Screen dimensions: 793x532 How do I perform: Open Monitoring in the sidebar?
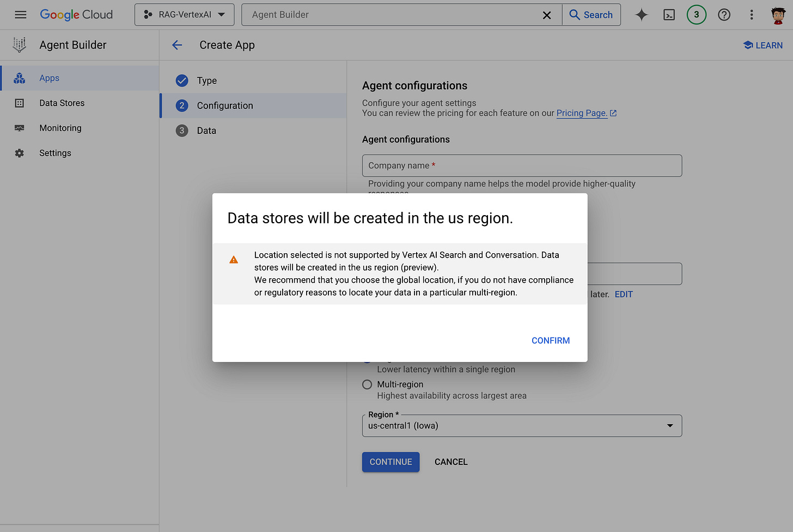pos(80,128)
